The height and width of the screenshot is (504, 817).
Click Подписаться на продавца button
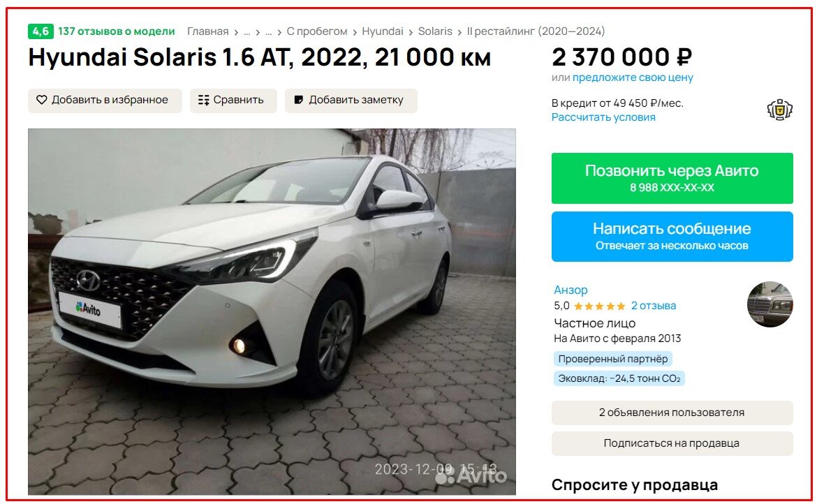tap(672, 443)
